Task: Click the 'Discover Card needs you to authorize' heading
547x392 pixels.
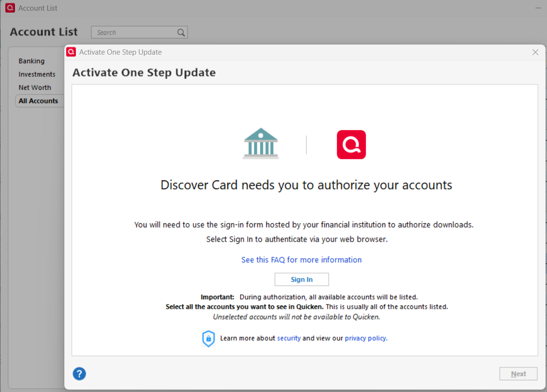Action: coord(306,185)
